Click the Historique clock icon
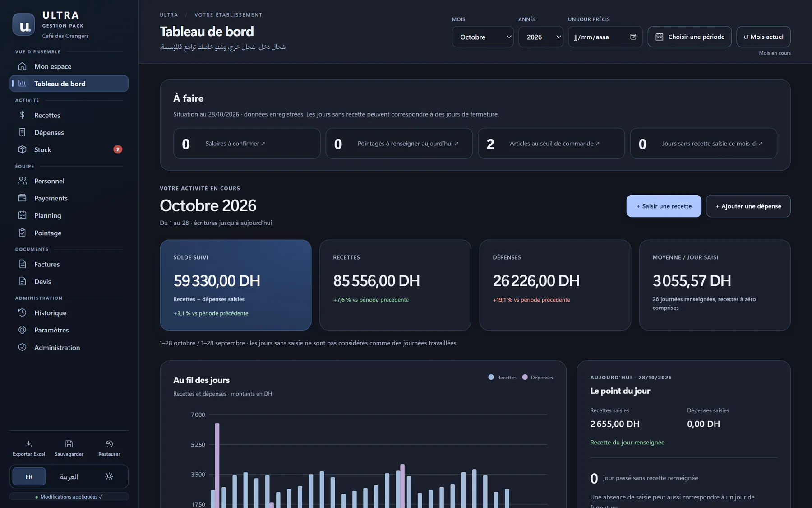812x508 pixels. click(22, 313)
